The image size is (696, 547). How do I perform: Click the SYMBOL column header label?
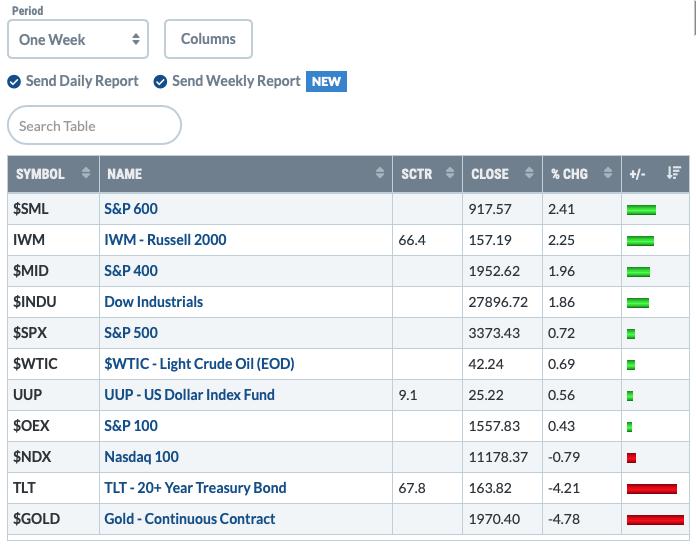click(x=40, y=174)
